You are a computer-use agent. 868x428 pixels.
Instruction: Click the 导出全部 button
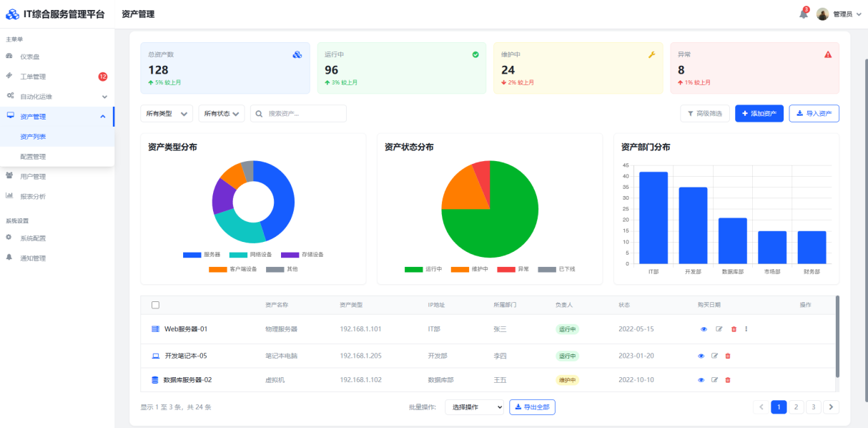(x=532, y=407)
